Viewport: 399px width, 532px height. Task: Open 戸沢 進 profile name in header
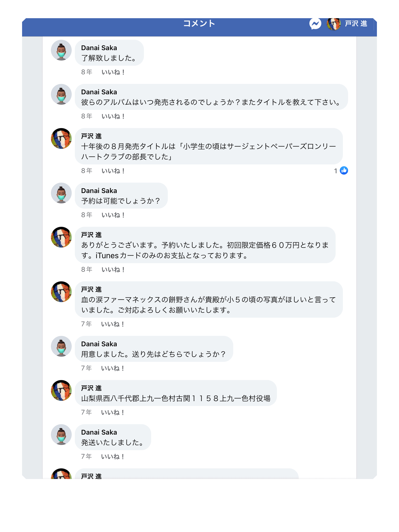pyautogui.click(x=356, y=24)
